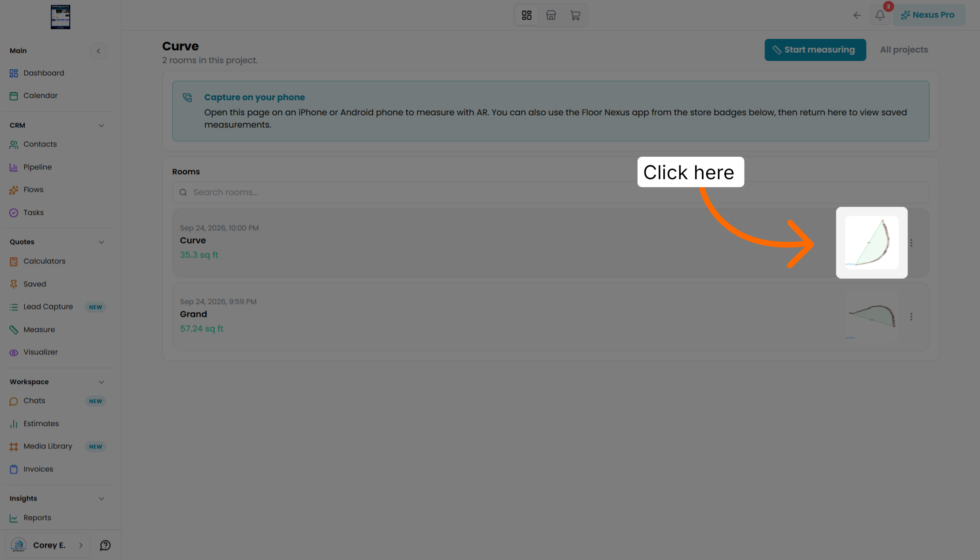
Task: Click the 57.24 sq ft area value
Action: [201, 329]
